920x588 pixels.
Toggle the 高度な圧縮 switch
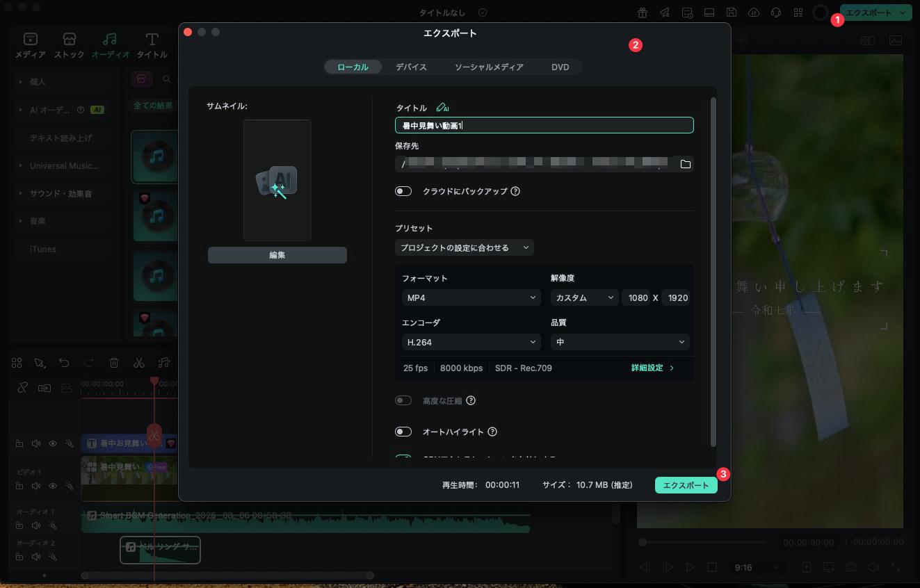tap(403, 400)
